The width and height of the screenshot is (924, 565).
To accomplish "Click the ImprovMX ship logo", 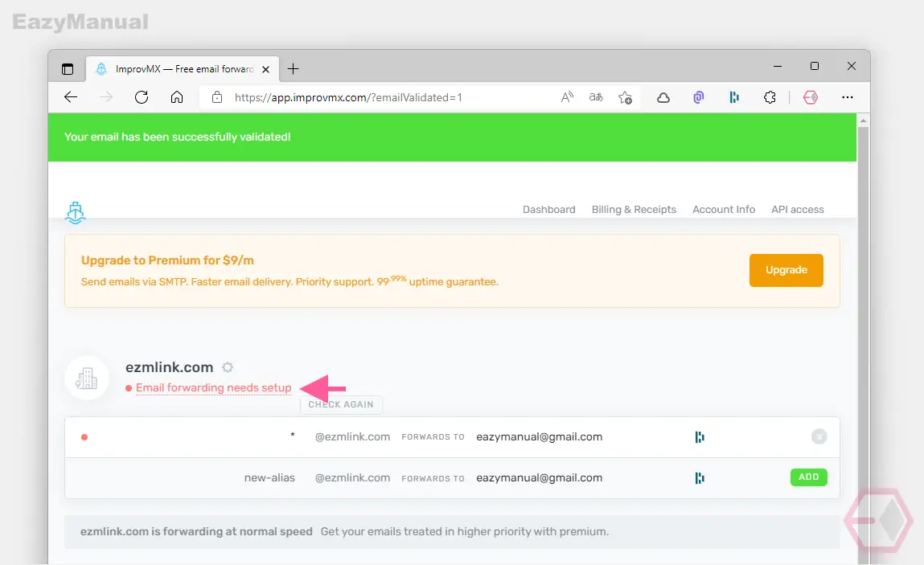I will click(76, 213).
